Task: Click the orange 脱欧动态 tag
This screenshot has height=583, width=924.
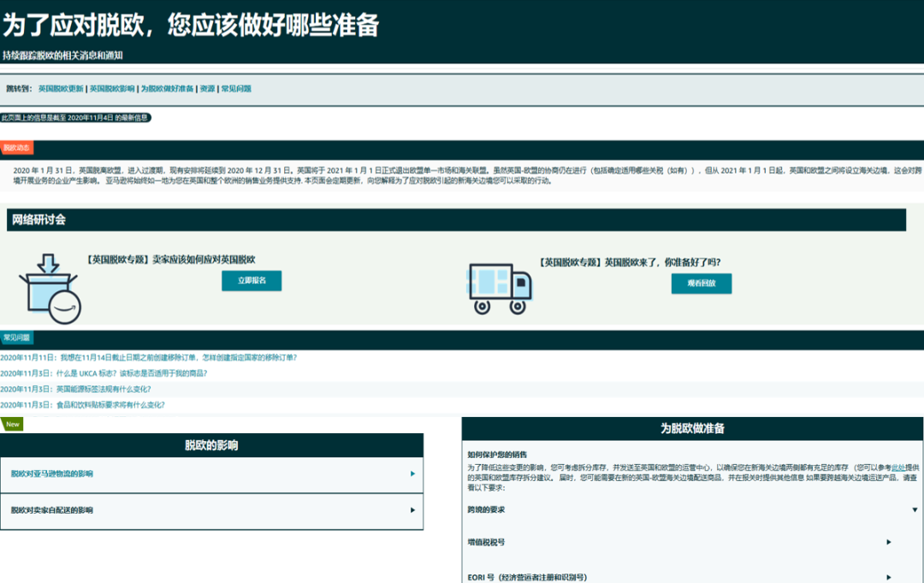Action: click(x=16, y=147)
